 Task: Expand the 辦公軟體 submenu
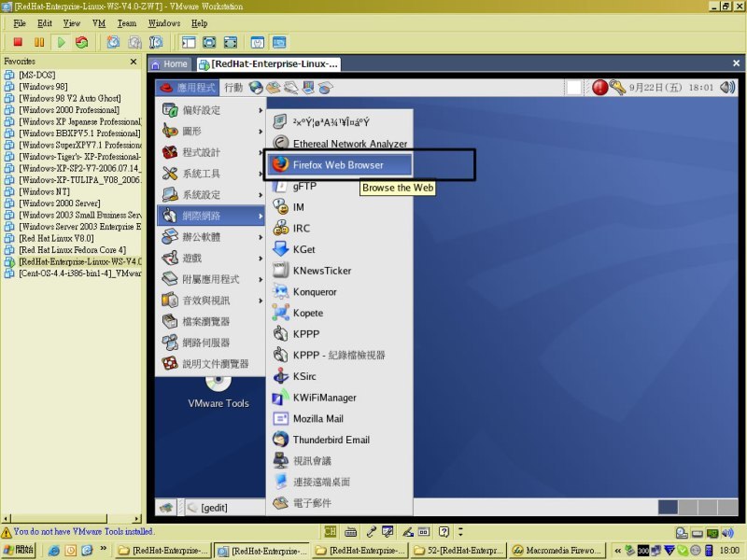[x=211, y=237]
